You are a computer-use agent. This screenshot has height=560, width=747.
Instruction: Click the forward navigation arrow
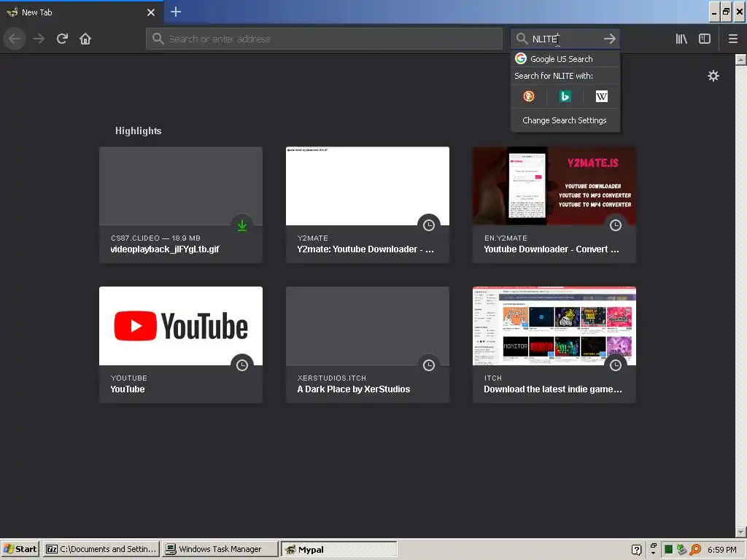pyautogui.click(x=39, y=39)
